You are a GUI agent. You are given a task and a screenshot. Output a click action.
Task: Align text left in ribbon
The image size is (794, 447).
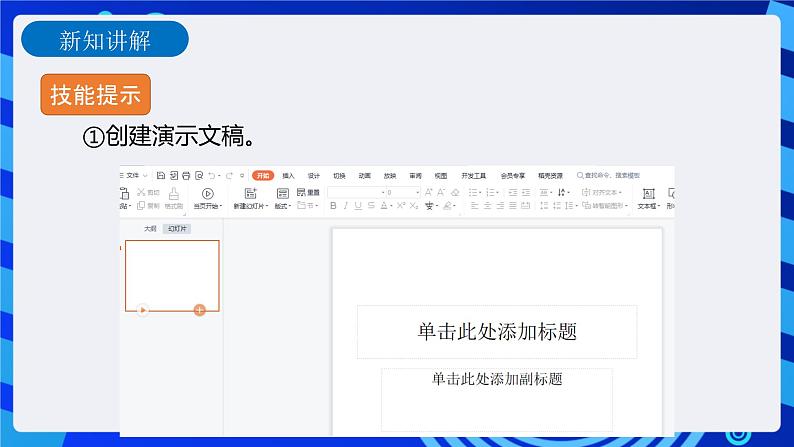click(474, 205)
